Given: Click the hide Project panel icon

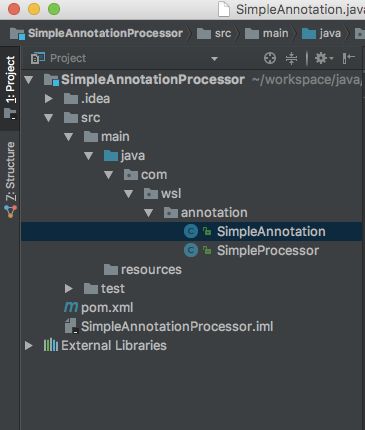Looking at the screenshot, I should click(349, 58).
